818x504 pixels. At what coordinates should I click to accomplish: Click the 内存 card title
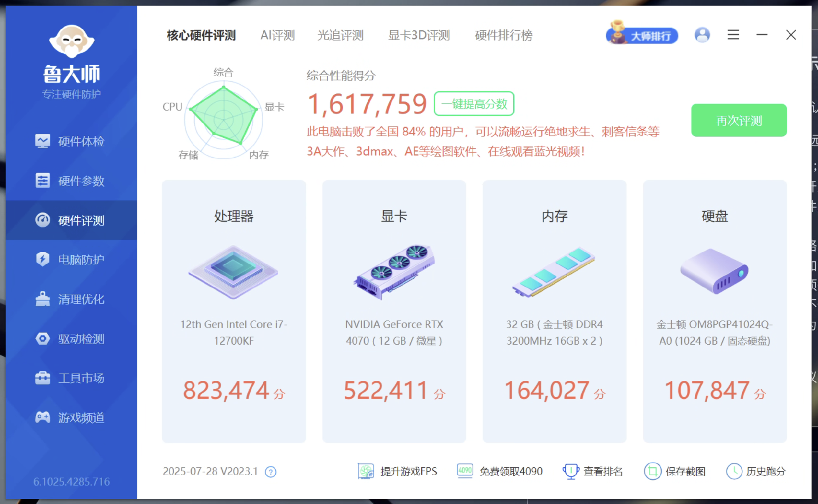(x=554, y=216)
